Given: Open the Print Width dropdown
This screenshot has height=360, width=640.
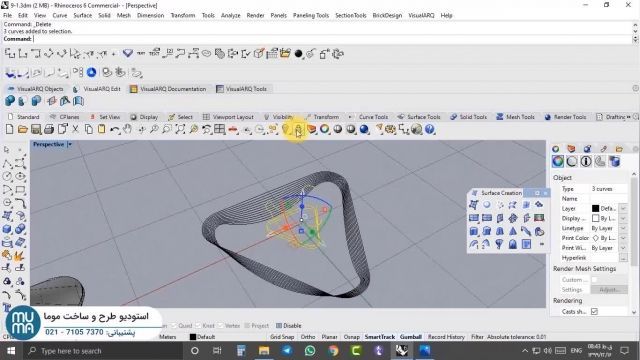Looking at the screenshot, I should coord(623,248).
